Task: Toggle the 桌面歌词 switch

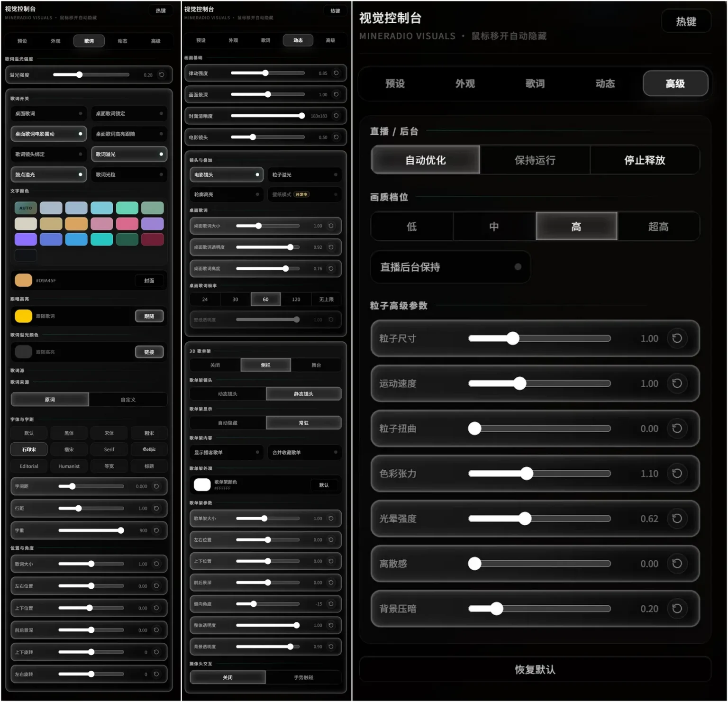Action: [48, 114]
